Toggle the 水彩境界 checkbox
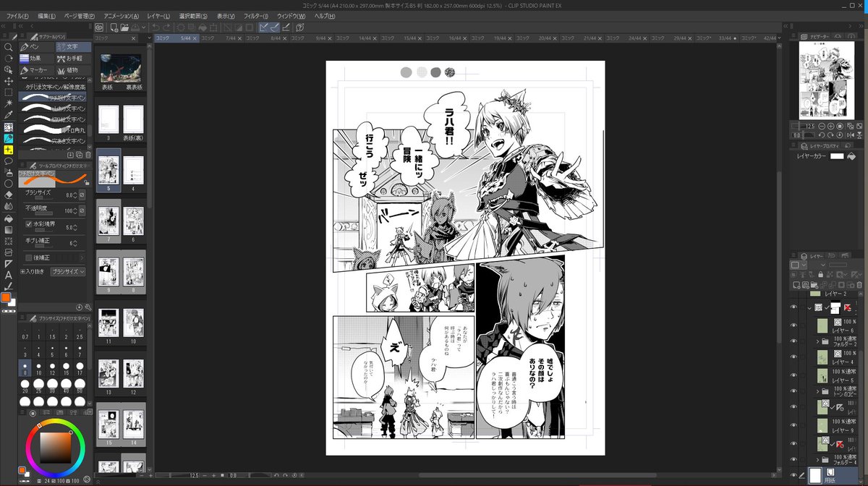The width and height of the screenshot is (868, 486). click(29, 224)
